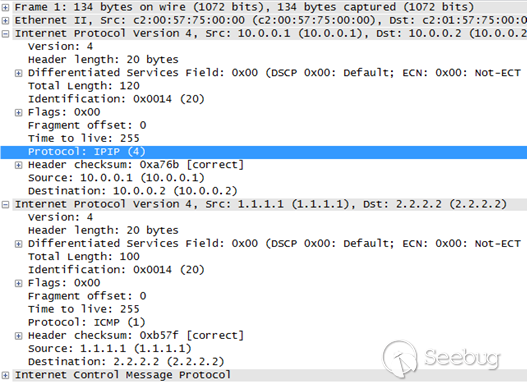This screenshot has height=386, width=528.
Task: Collapse the outer Internet Protocol Version 4 section
Action: coord(5,34)
